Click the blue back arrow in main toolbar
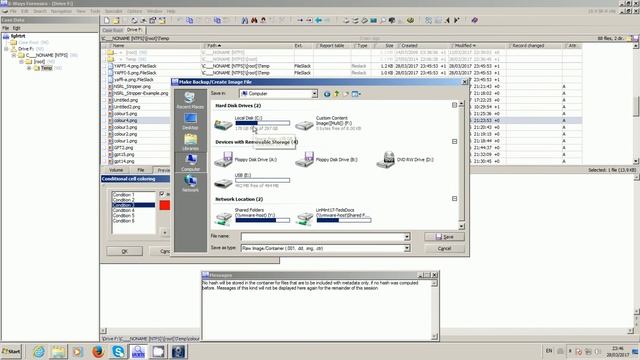The width and height of the screenshot is (640, 360). click(318, 20)
